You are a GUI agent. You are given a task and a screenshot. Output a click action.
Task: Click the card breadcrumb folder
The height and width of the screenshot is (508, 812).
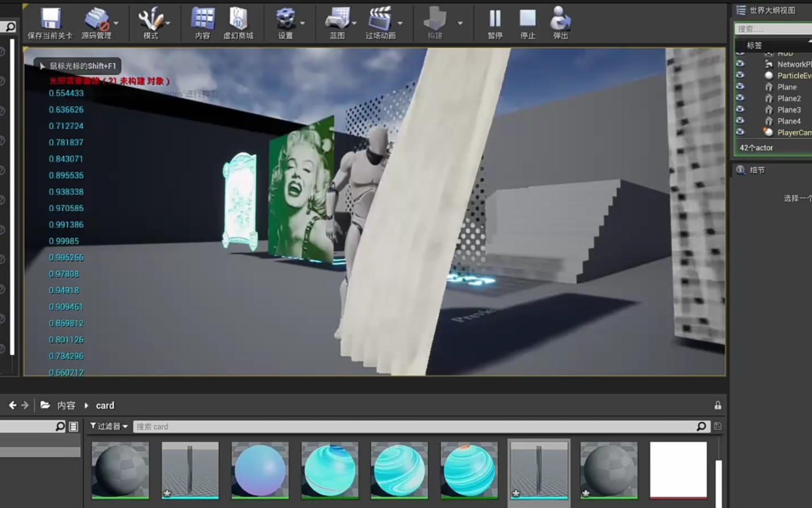tap(105, 405)
